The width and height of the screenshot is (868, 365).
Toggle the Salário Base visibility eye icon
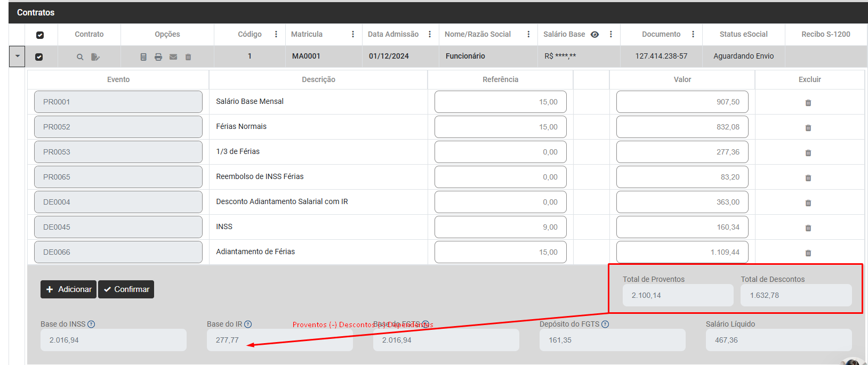point(595,35)
